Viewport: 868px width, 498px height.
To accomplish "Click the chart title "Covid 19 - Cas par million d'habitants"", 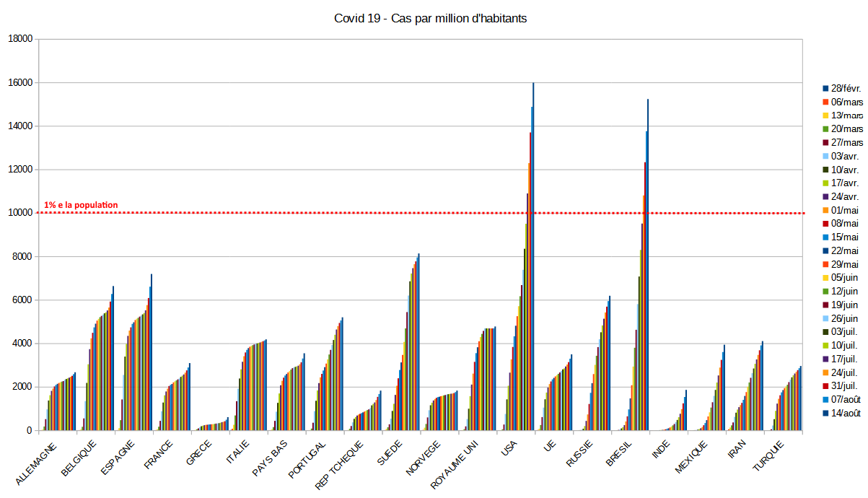I will point(430,18).
